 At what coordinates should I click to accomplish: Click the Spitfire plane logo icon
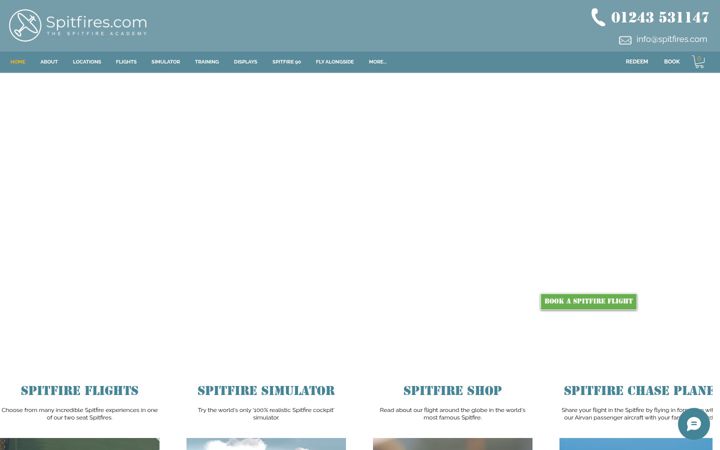[x=25, y=25]
